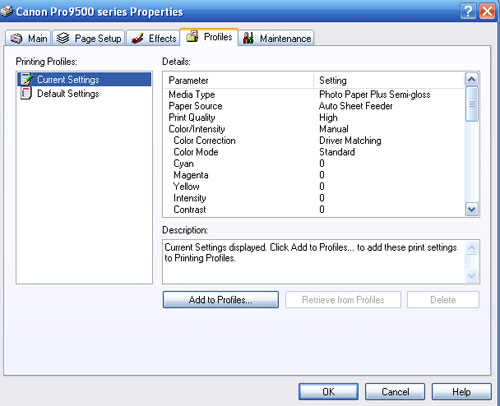Click the paintbrush Effects tab icon
The image size is (500, 406).
pos(137,38)
